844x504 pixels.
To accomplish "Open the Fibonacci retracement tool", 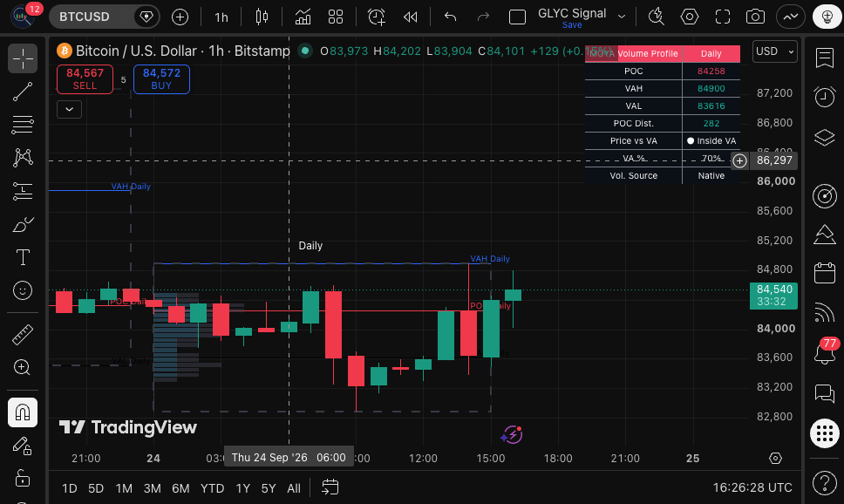I will point(23,125).
